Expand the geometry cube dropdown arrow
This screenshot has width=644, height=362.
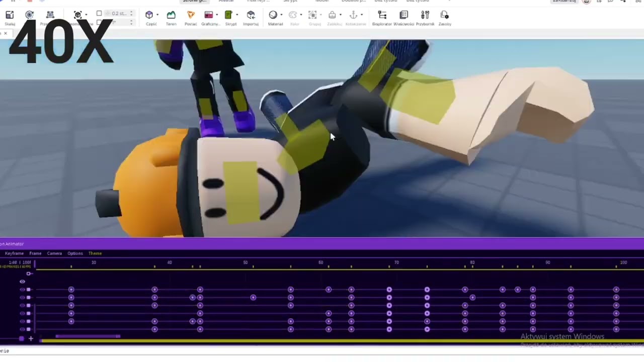click(x=86, y=15)
